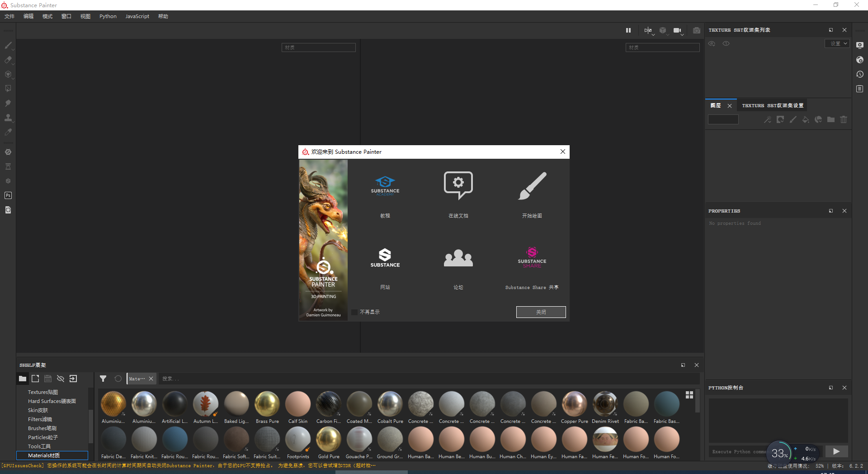Image resolution: width=868 pixels, height=474 pixels.
Task: Select the Smudge tool in left toolbar
Action: coord(8,103)
